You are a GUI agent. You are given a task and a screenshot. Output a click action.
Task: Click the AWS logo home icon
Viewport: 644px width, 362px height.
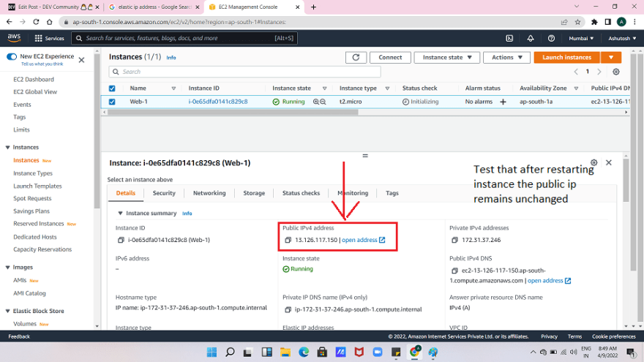pos(14,38)
